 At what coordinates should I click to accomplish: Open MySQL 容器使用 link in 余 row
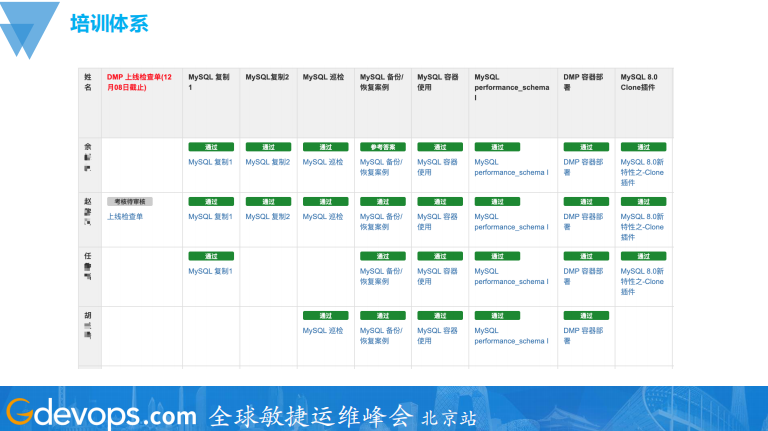point(437,167)
